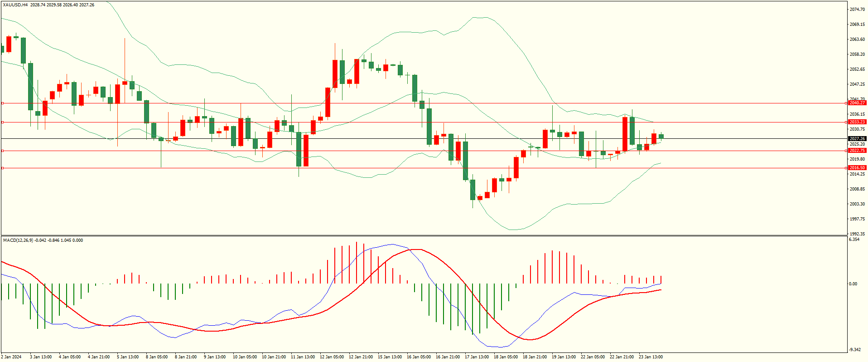Click the MACD(12,26,9) indicator label
Screen dimensions: 868x362
point(18,240)
